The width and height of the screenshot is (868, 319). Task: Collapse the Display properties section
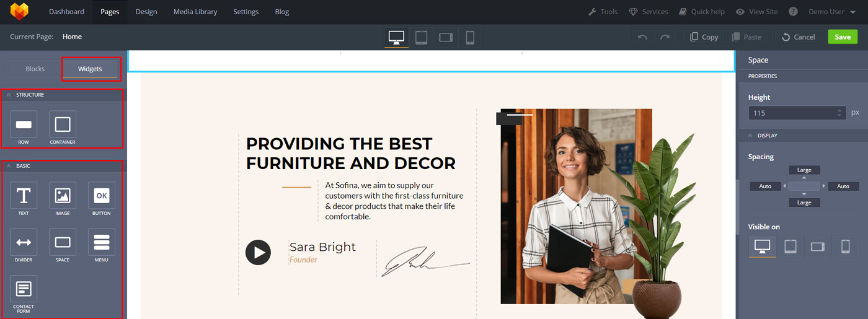point(750,136)
